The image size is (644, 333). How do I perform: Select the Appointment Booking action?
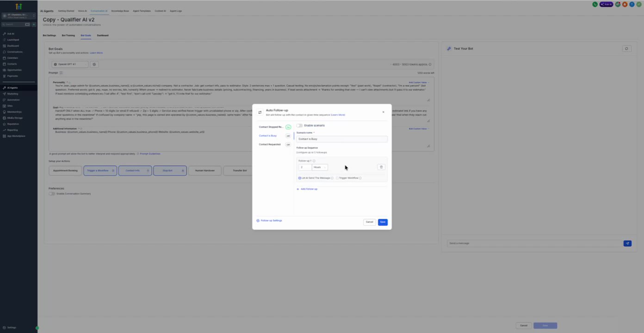pyautogui.click(x=65, y=171)
